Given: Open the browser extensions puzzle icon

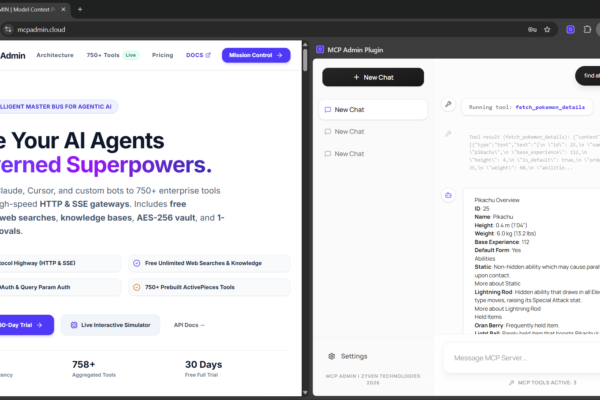Looking at the screenshot, I should tap(587, 29).
